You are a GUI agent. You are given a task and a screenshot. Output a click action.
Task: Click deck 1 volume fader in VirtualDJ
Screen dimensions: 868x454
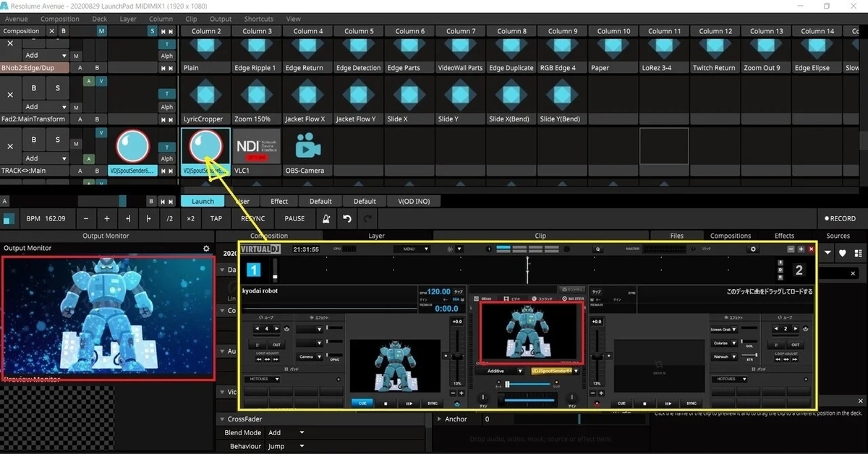(x=457, y=356)
